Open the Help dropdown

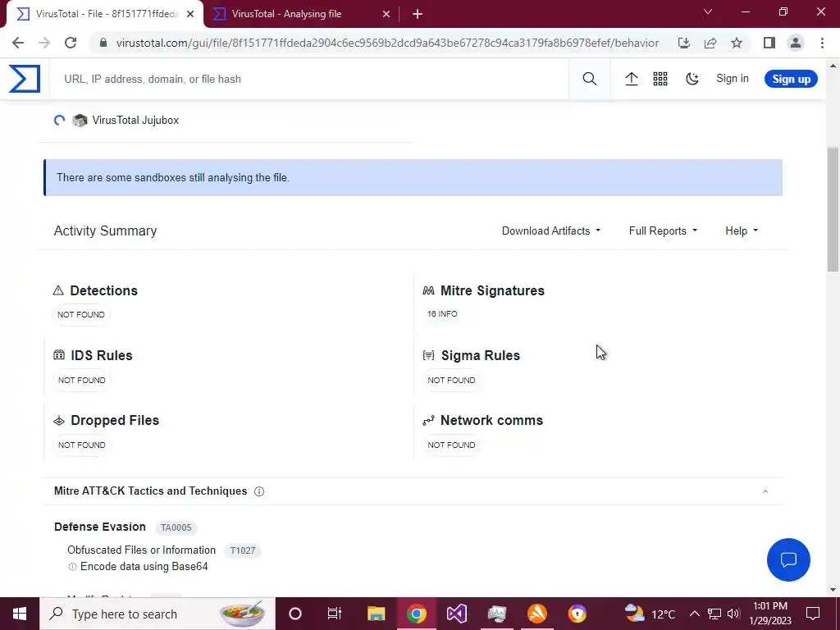742,231
